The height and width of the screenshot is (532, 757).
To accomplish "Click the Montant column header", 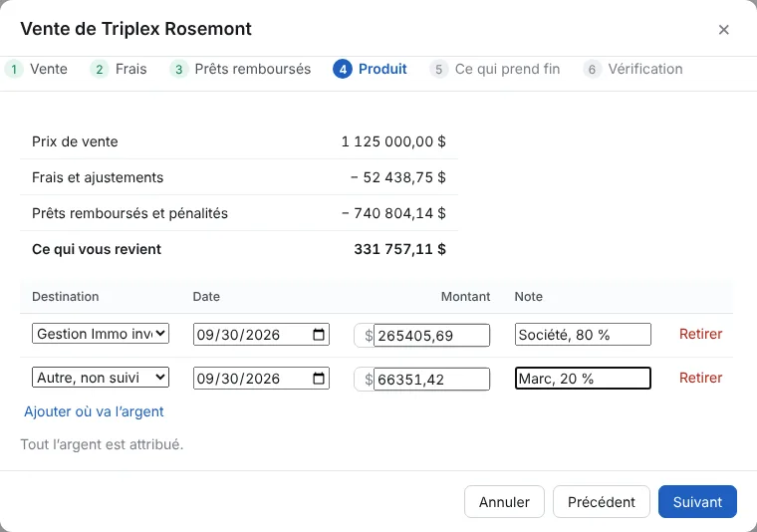I will tap(465, 297).
